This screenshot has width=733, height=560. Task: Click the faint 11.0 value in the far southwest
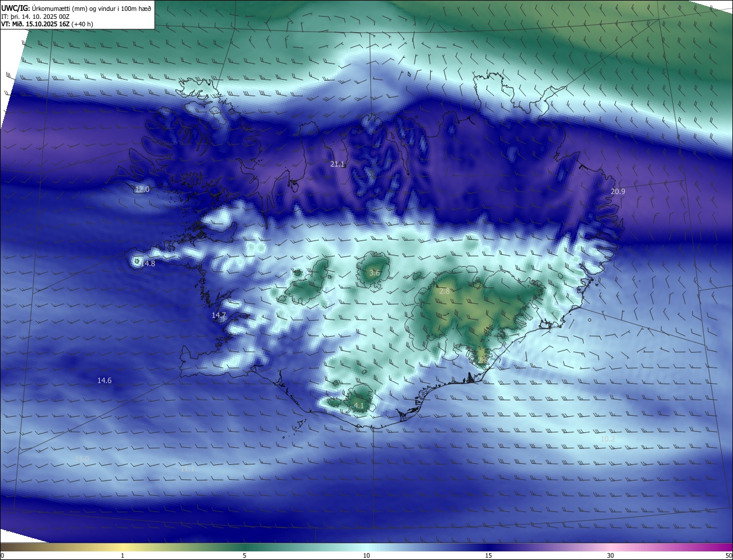[82, 459]
